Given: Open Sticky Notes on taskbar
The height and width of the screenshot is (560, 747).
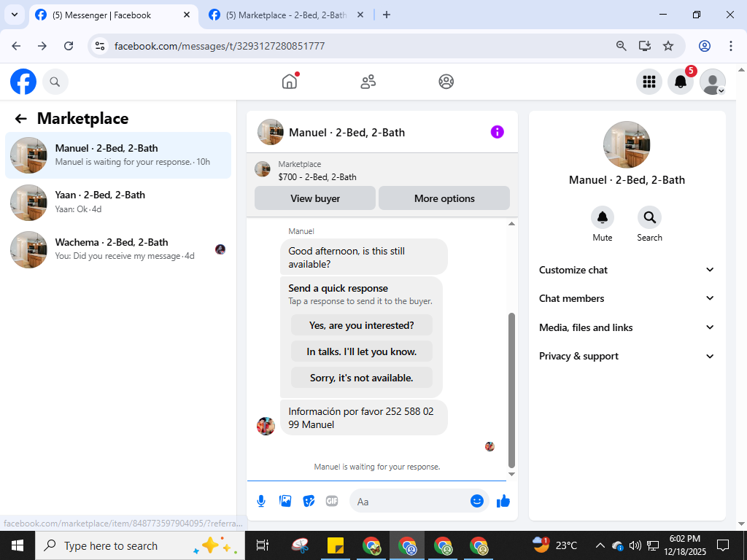Looking at the screenshot, I should coord(336,545).
